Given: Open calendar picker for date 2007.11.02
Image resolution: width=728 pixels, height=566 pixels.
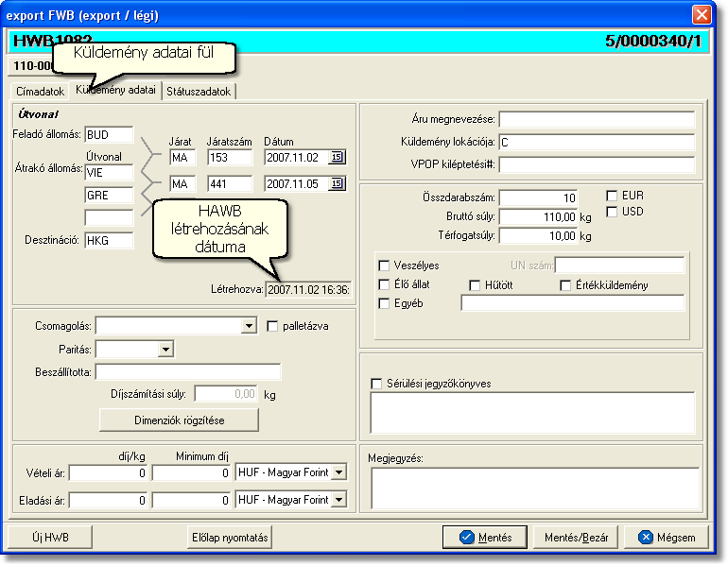Looking at the screenshot, I should [337, 157].
